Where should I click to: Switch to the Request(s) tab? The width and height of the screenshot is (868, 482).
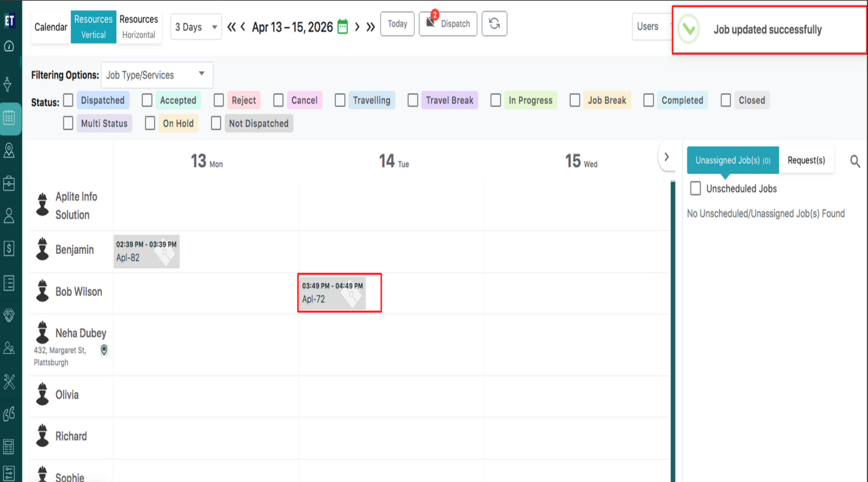pos(806,160)
